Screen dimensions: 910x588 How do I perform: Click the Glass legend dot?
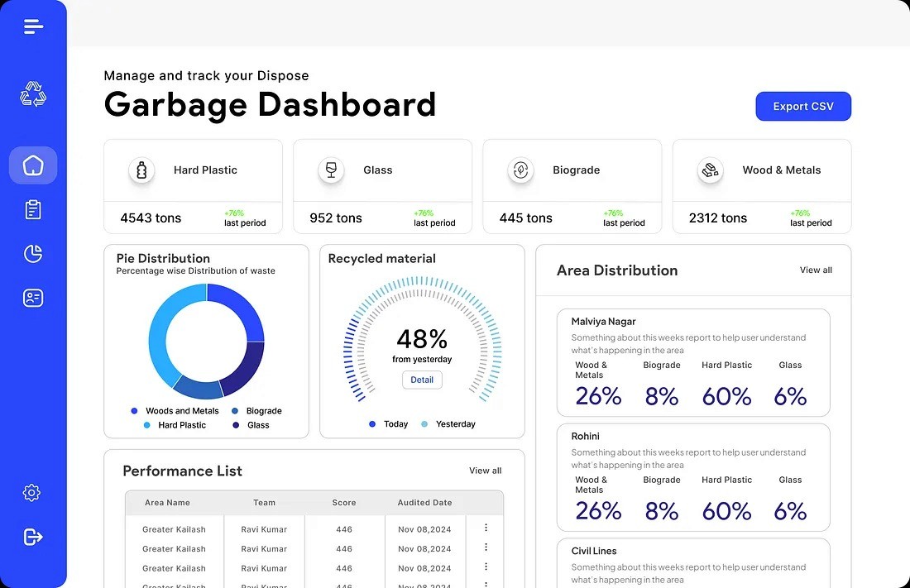[x=237, y=425]
